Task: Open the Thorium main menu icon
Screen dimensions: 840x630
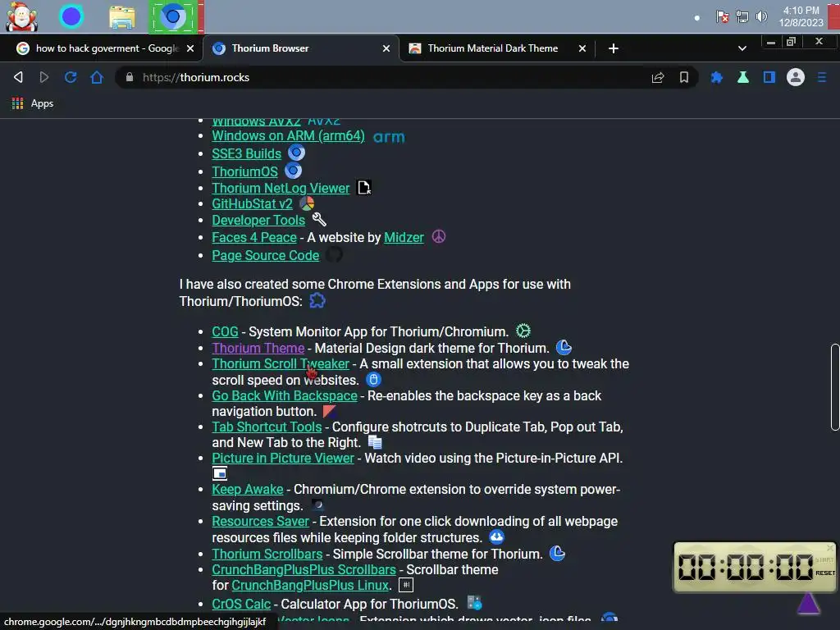Action: [x=822, y=77]
